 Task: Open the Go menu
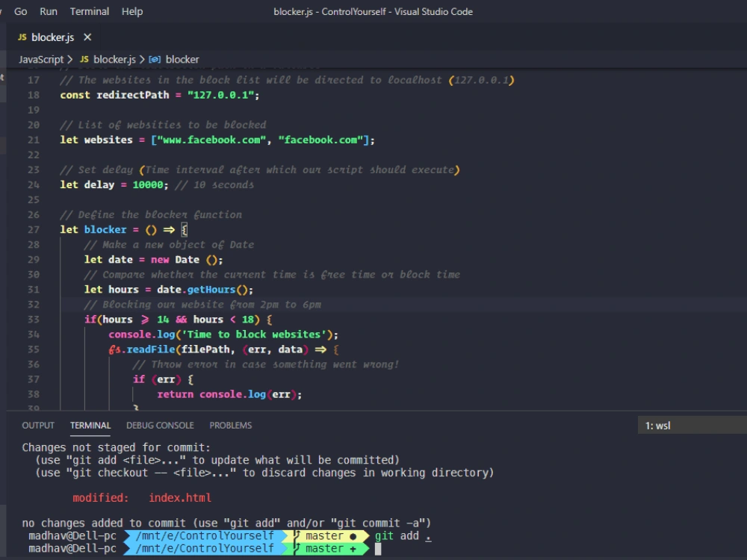pos(20,11)
